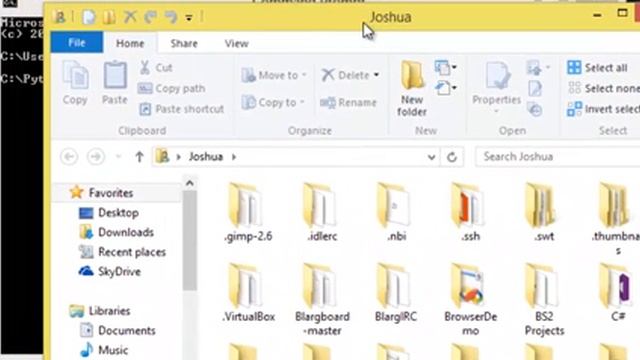The width and height of the screenshot is (640, 360).
Task: Open the Move to dropdown
Action: pos(273,75)
